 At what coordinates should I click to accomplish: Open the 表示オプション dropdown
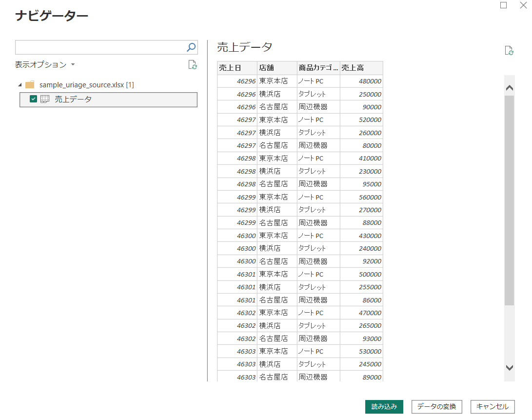pyautogui.click(x=45, y=64)
